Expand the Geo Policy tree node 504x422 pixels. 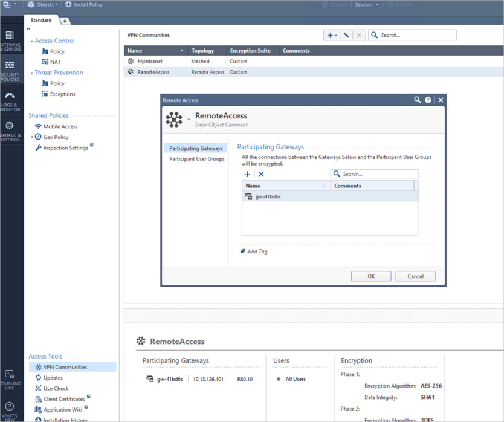pyautogui.click(x=32, y=137)
